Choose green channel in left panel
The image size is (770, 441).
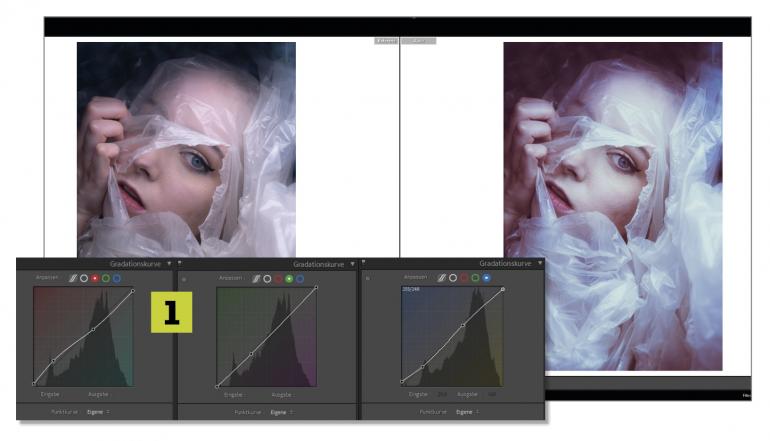(106, 278)
